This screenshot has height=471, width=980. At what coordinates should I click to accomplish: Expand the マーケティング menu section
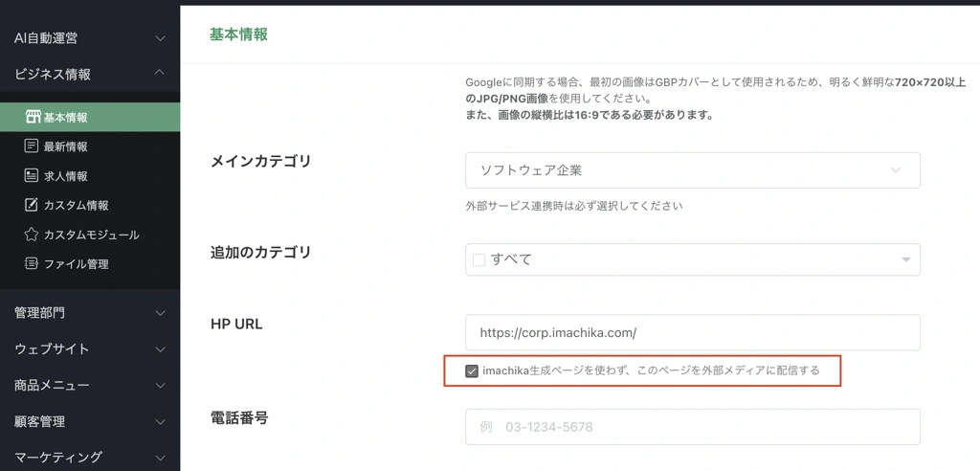(x=90, y=457)
